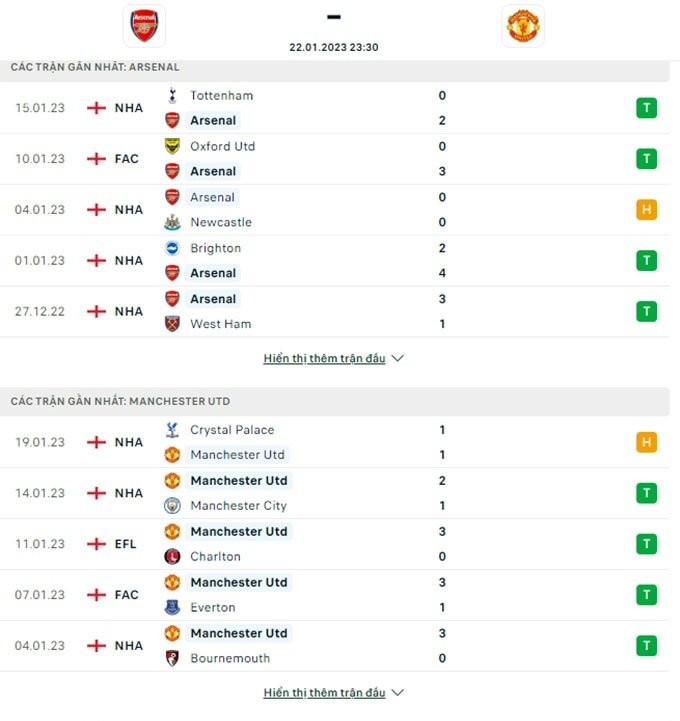This screenshot has height=721, width=680.
Task: Click the Newcastle team logo
Action: tap(172, 222)
